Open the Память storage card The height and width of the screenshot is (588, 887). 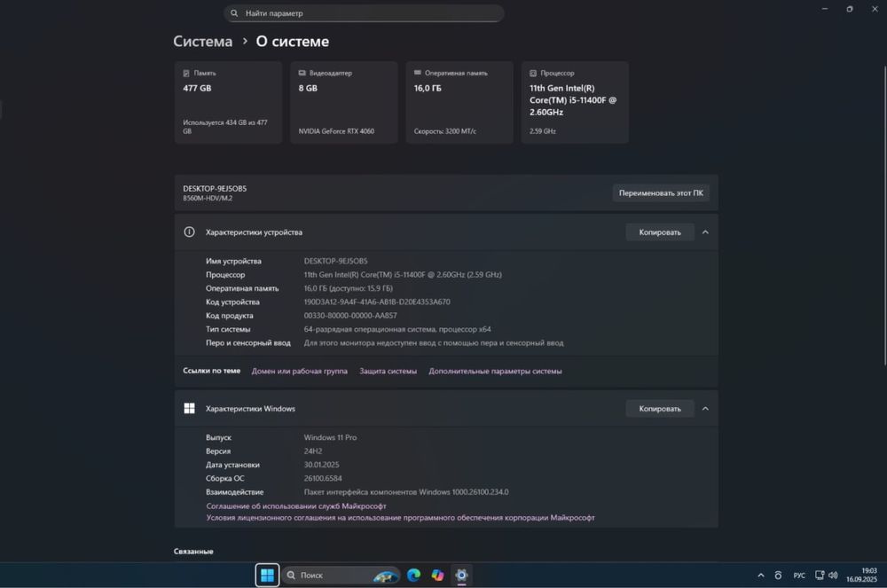coord(228,102)
